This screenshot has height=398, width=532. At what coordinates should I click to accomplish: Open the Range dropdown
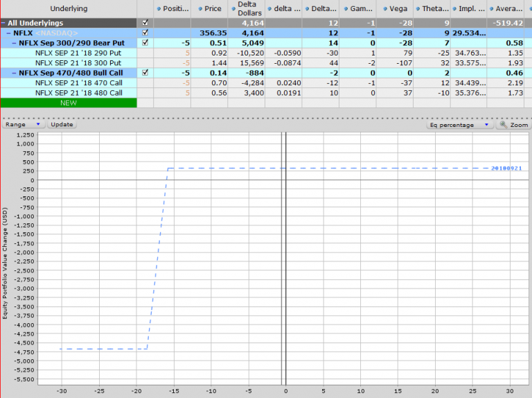[24, 125]
